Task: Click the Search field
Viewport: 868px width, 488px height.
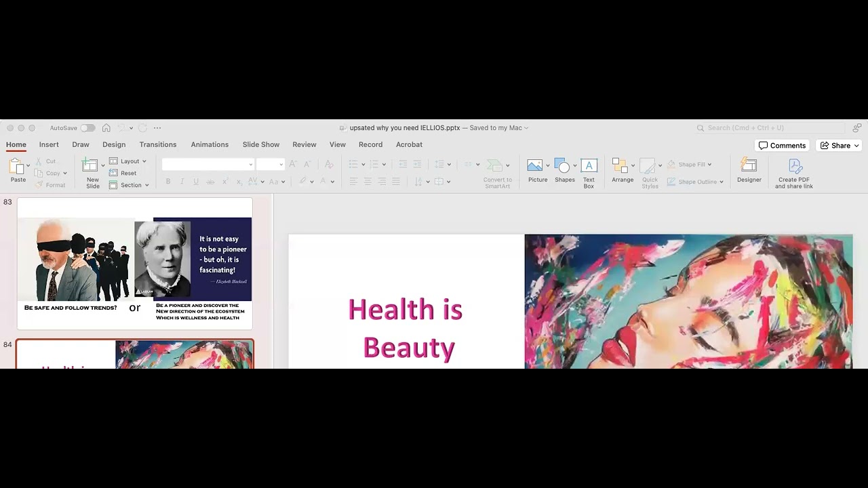Action: click(x=770, y=127)
